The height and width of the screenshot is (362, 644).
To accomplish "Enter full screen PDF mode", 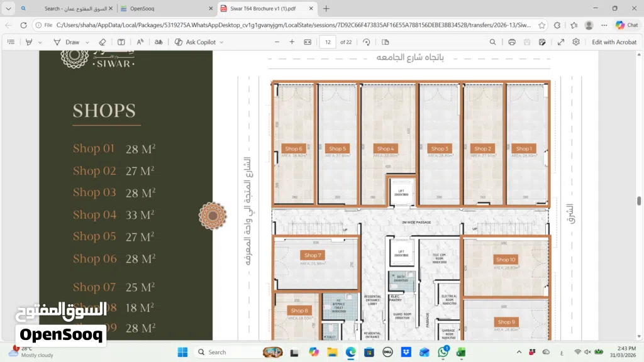I will [x=560, y=42].
